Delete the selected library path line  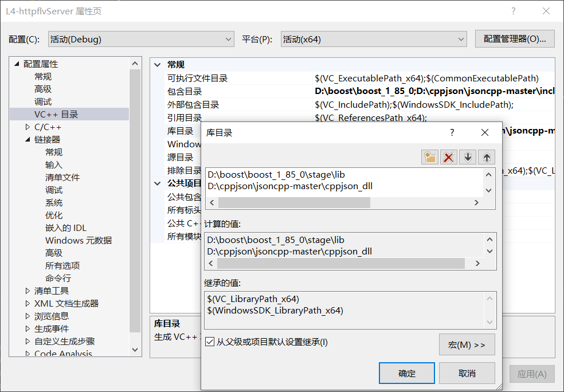[449, 157]
